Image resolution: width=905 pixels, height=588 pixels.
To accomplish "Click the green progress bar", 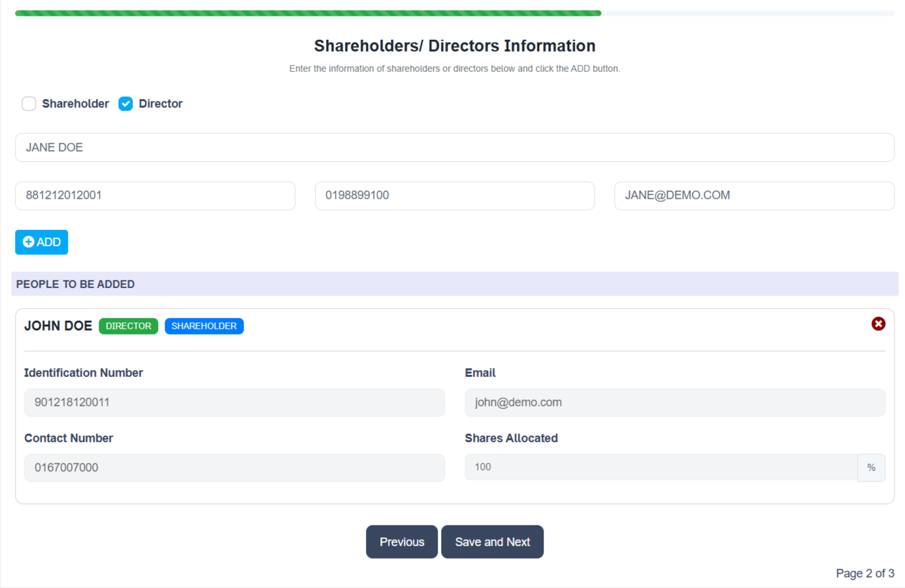I will pyautogui.click(x=308, y=13).
